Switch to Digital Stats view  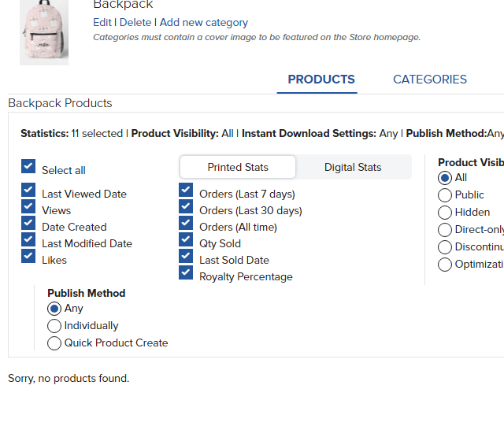coord(353,167)
